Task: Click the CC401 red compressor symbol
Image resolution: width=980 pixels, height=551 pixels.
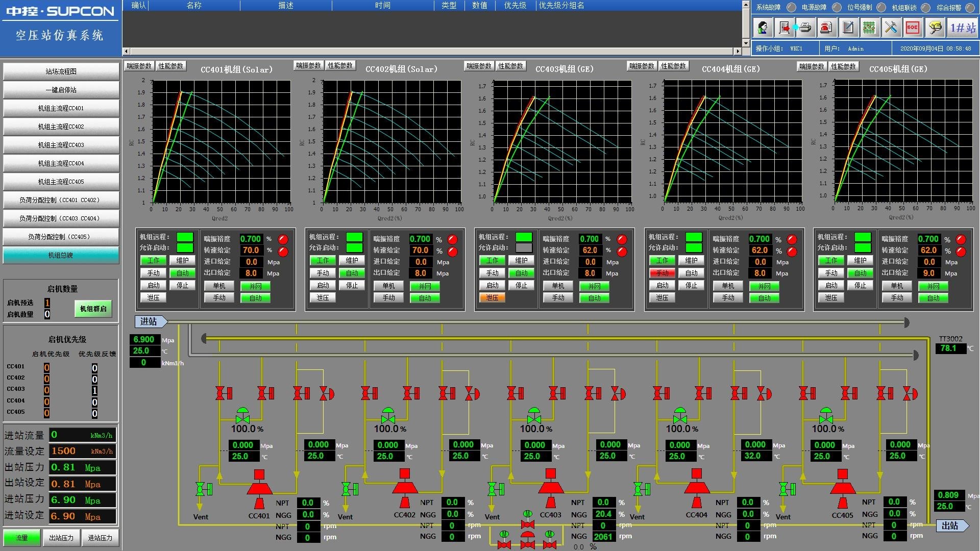Action: tap(259, 489)
